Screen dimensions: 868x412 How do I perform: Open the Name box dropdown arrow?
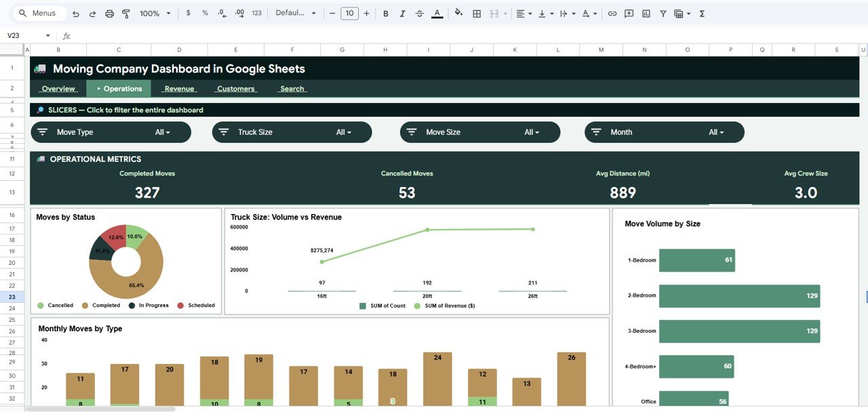click(47, 36)
